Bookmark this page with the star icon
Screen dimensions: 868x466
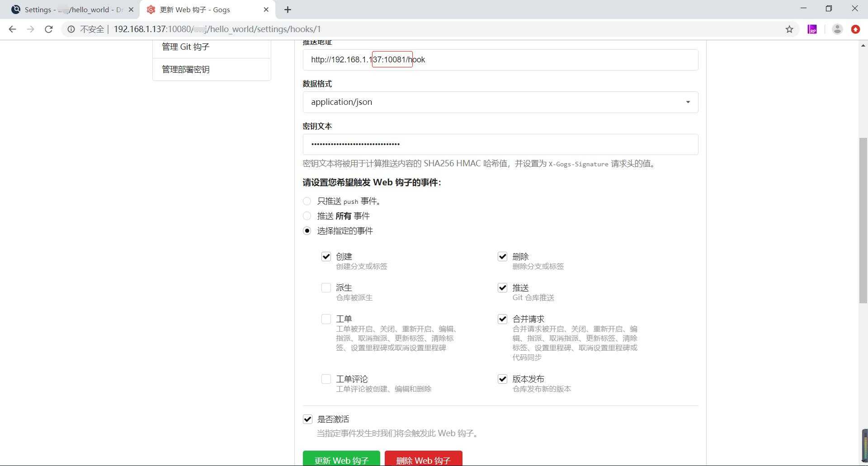(x=789, y=29)
